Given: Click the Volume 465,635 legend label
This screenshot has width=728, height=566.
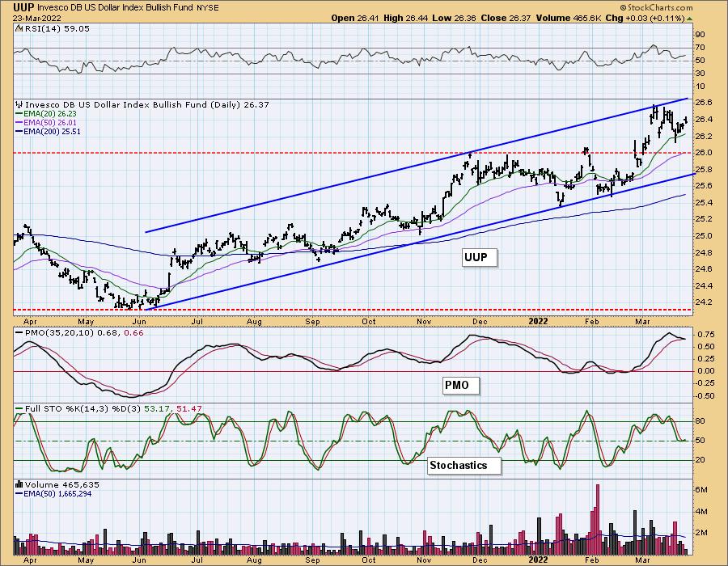Looking at the screenshot, I should [x=62, y=484].
